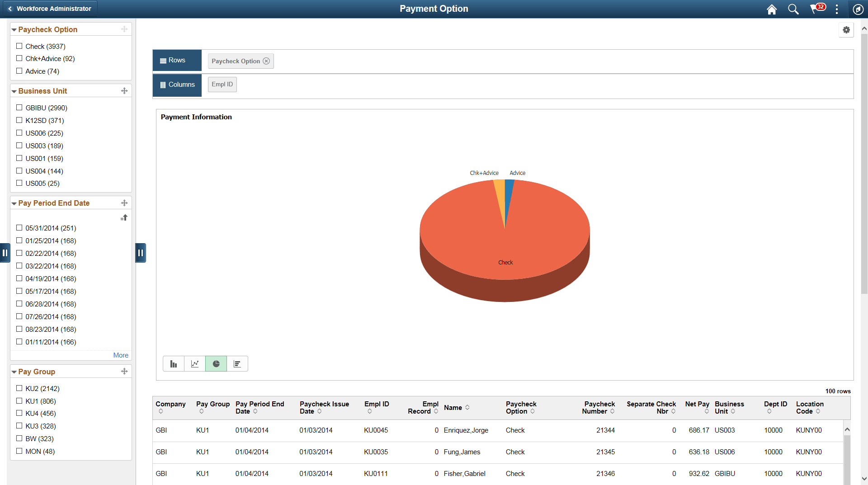
Task: Open the NavBar compass icon
Action: pyautogui.click(x=858, y=9)
